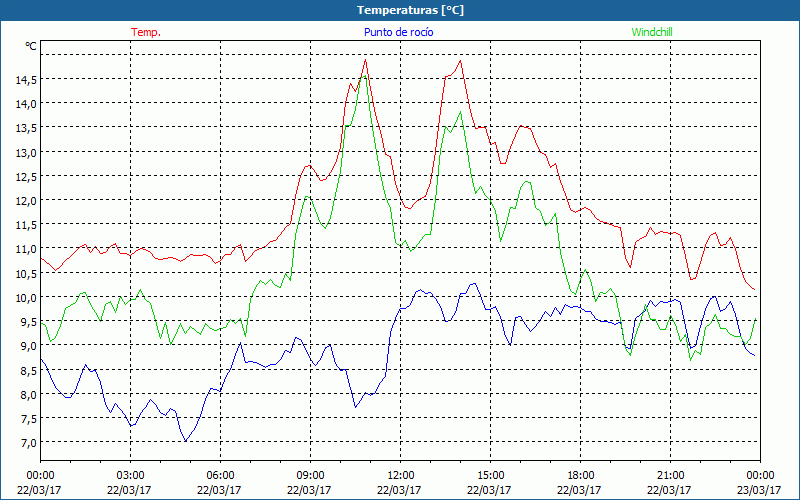Click the 7,0 value on the temperature axis

(x=28, y=442)
